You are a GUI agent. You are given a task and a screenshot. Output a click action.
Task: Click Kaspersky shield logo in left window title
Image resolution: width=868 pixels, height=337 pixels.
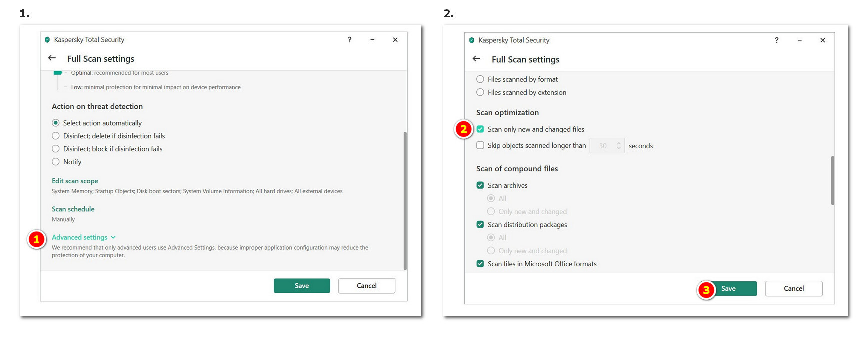(47, 40)
